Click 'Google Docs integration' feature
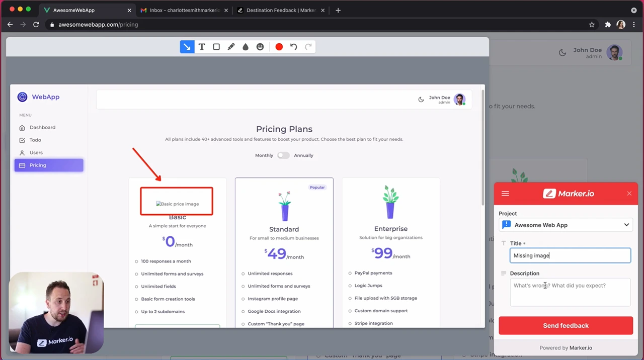This screenshot has height=360, width=644. coord(274,311)
